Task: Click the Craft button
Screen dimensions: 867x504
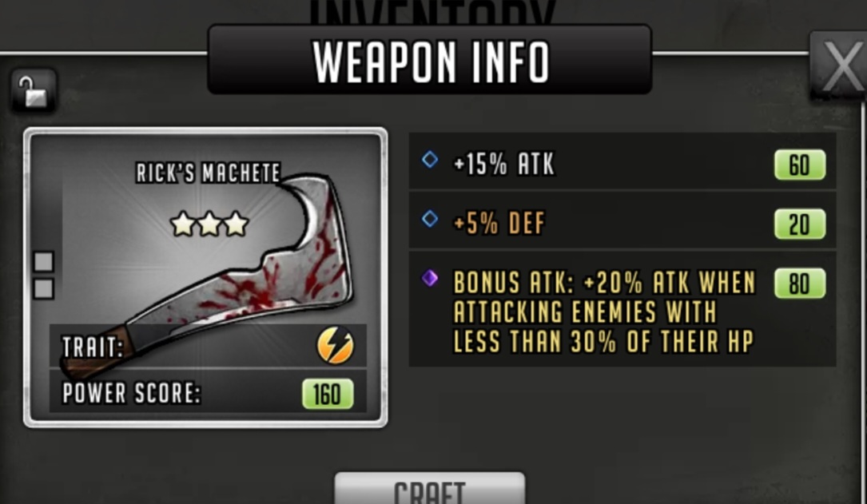Action: click(x=430, y=488)
